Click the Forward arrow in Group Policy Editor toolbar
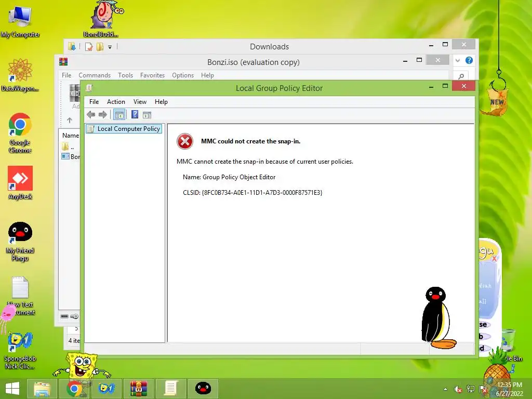The image size is (532, 399). 103,115
